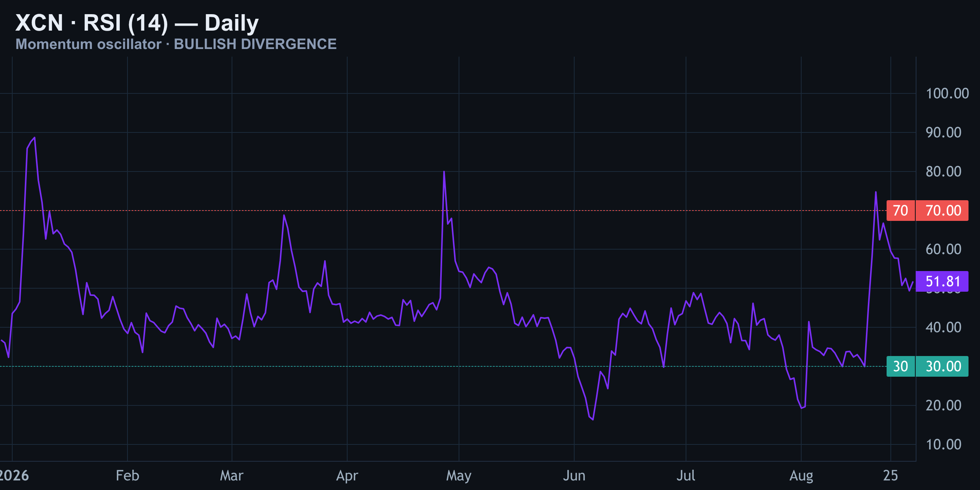Image resolution: width=980 pixels, height=490 pixels.
Task: Click the 10.00 axis label
Action: [943, 444]
